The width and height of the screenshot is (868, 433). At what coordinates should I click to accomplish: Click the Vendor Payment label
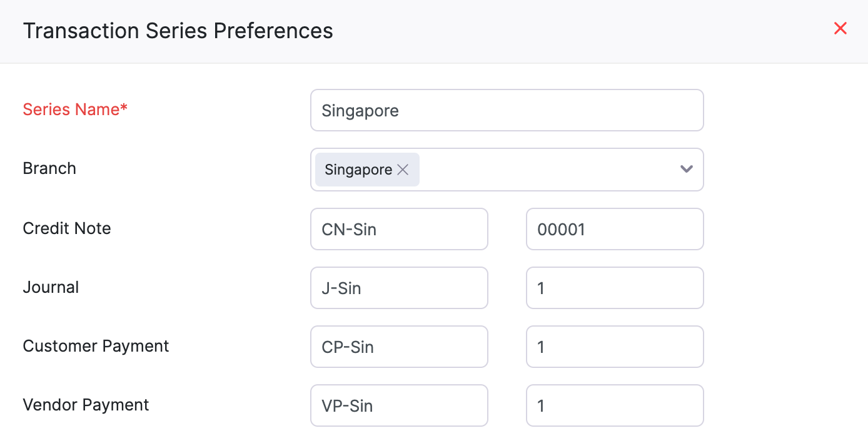point(86,405)
